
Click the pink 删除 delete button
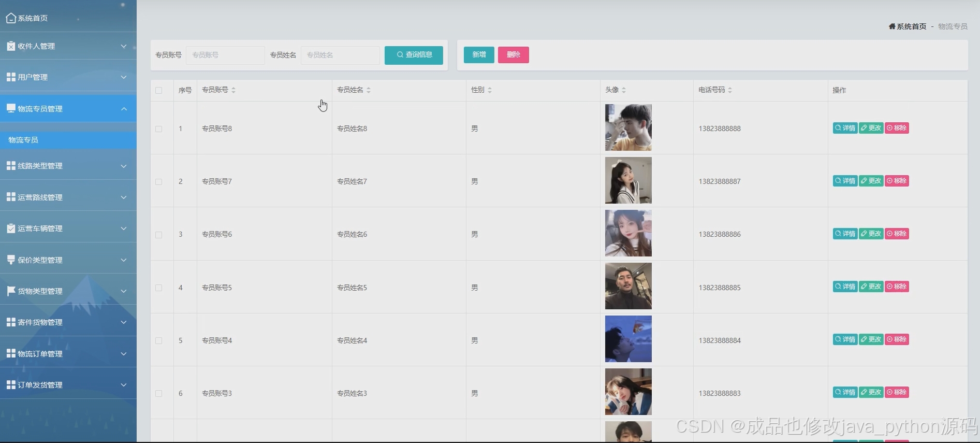click(514, 55)
